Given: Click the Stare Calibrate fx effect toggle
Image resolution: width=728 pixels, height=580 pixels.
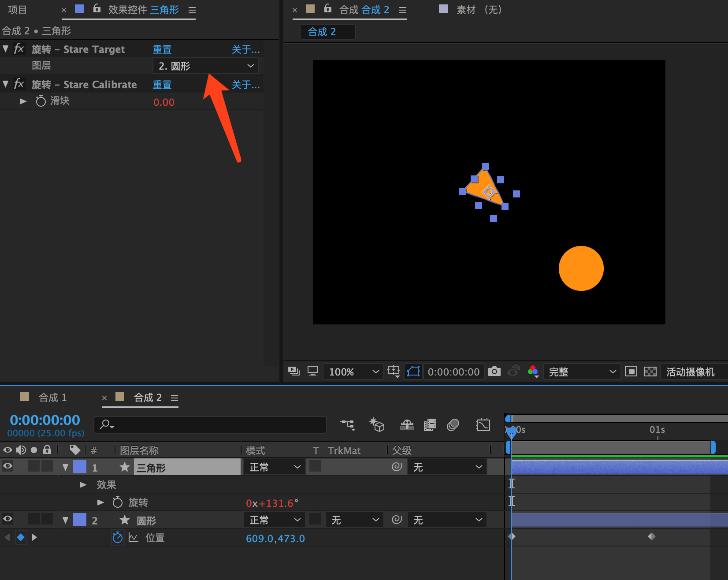Looking at the screenshot, I should [x=19, y=84].
